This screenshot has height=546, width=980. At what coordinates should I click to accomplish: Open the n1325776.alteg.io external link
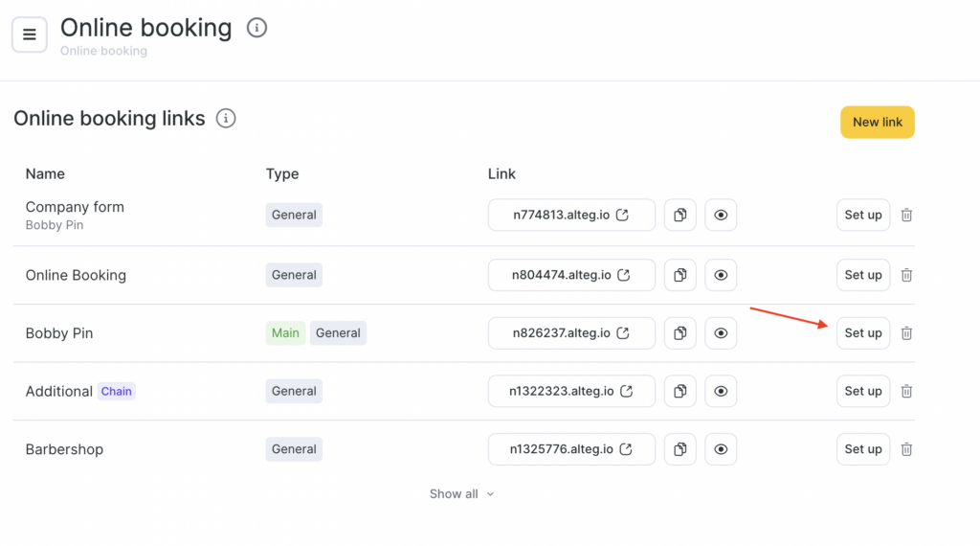coord(571,449)
